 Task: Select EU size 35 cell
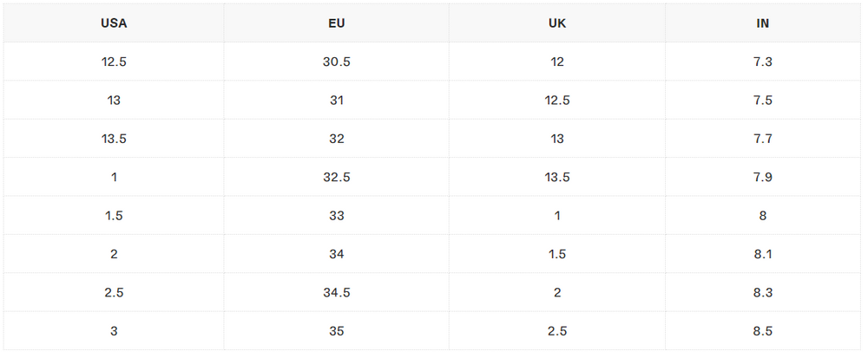tap(337, 331)
